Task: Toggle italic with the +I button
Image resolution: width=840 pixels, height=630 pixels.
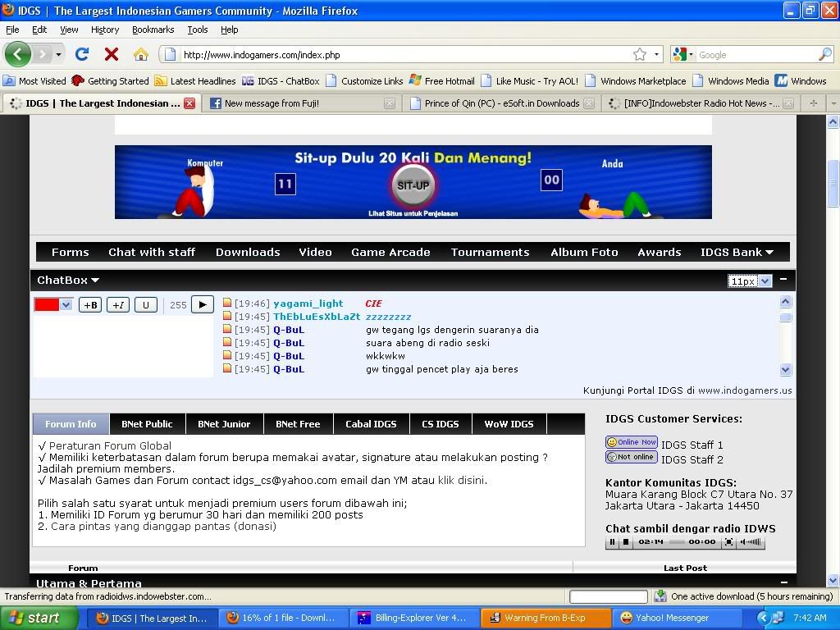Action: coord(118,305)
